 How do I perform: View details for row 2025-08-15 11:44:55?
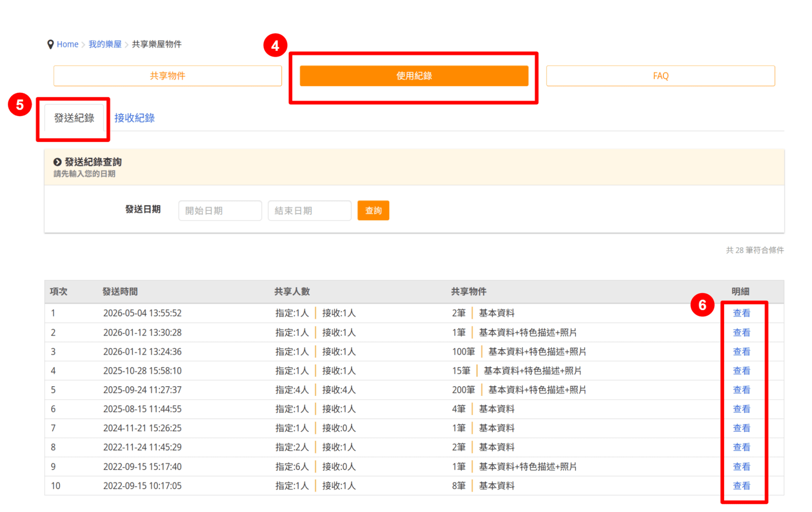(x=741, y=408)
